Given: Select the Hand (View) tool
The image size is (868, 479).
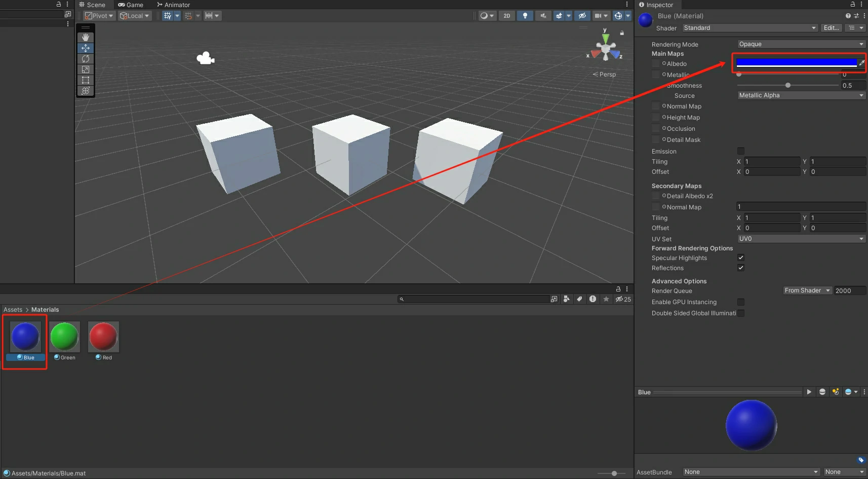Looking at the screenshot, I should [x=86, y=38].
